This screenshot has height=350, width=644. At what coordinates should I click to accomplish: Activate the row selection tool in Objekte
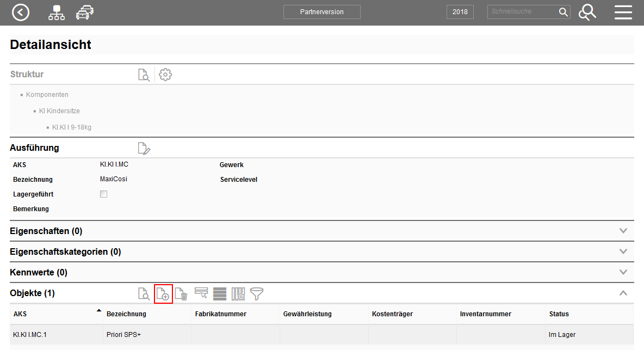coord(202,294)
